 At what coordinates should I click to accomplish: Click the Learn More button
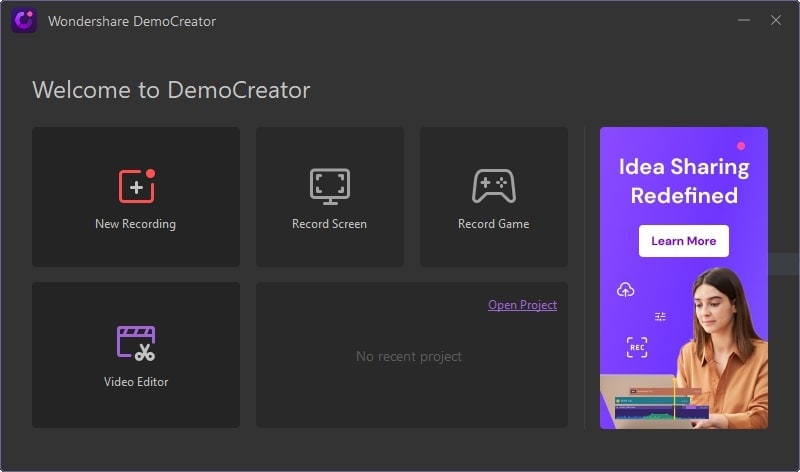coord(684,241)
